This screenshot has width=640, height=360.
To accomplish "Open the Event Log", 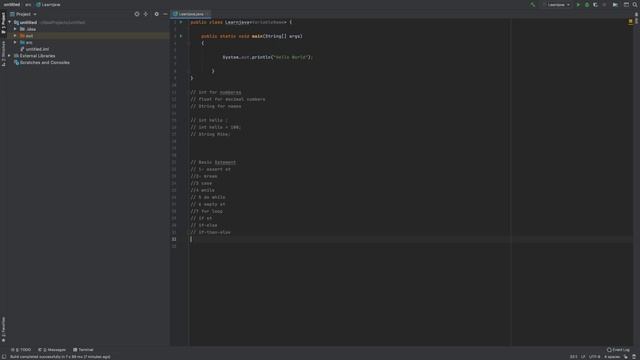I will tap(618, 350).
